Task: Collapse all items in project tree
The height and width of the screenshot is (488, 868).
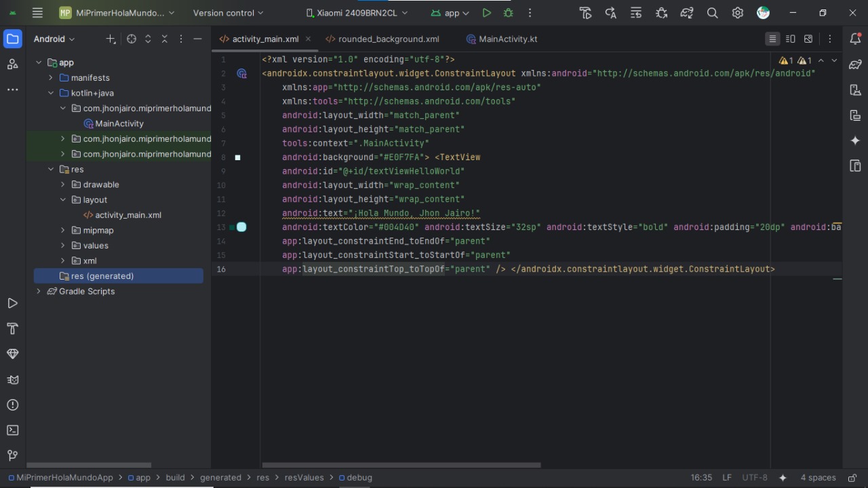Action: (164, 39)
